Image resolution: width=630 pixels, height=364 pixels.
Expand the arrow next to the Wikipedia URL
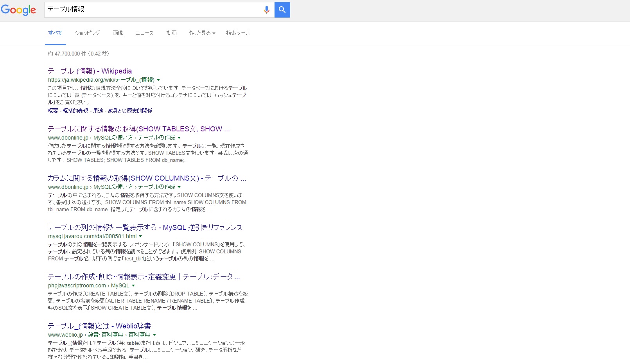pos(158,80)
